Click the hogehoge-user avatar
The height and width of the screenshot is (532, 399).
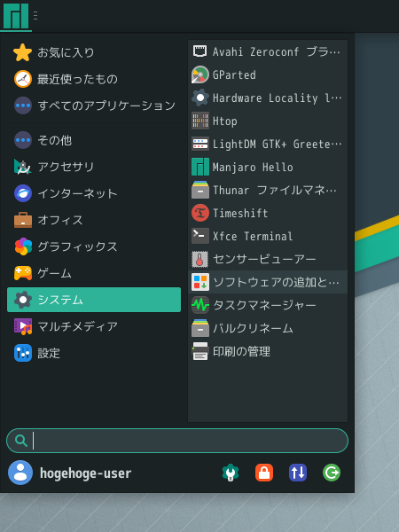click(20, 473)
